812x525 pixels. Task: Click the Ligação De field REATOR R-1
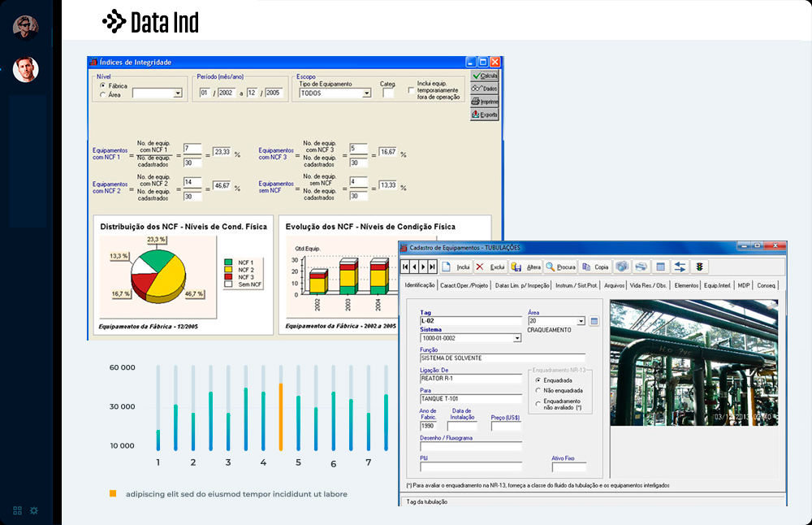[471, 379]
